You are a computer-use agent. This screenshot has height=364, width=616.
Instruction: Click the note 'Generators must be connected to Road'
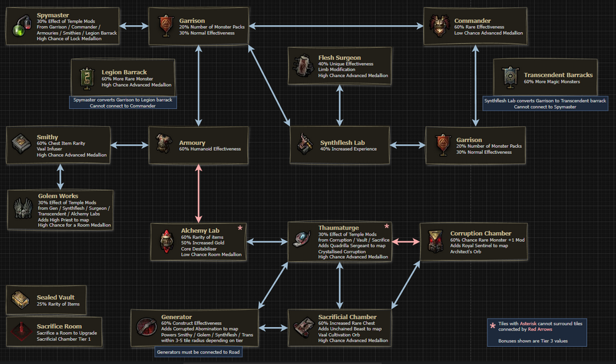pyautogui.click(x=197, y=352)
